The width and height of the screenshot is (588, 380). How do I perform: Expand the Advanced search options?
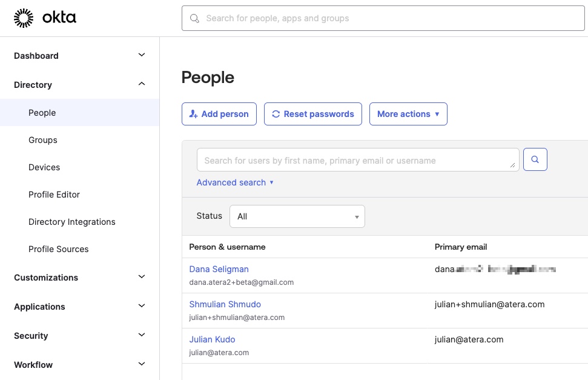coord(235,182)
